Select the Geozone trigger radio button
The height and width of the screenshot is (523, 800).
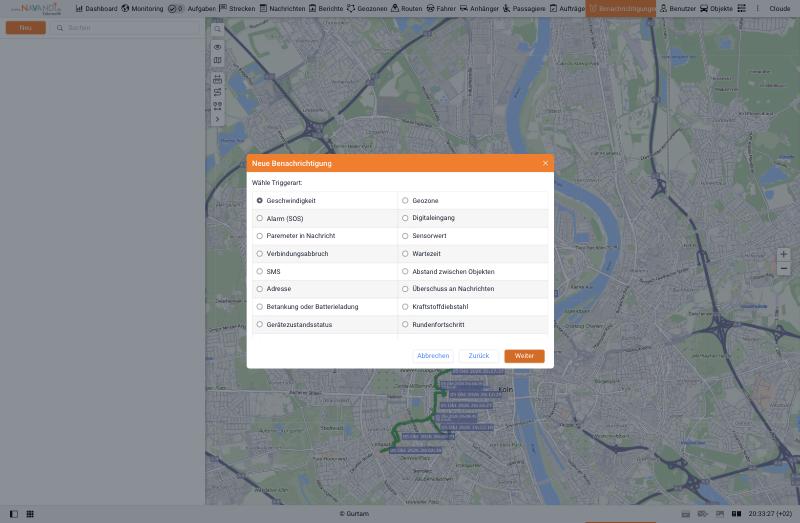click(x=405, y=201)
